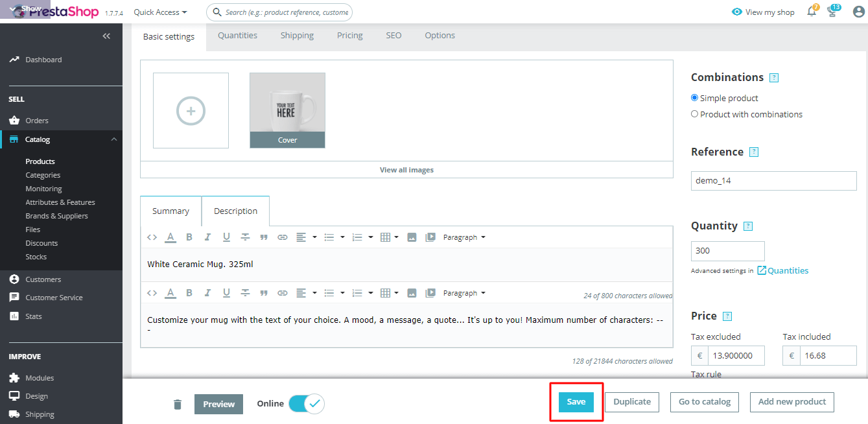Image resolution: width=868 pixels, height=424 pixels.
Task: Open the Summary tab of the editor
Action: [x=170, y=211]
